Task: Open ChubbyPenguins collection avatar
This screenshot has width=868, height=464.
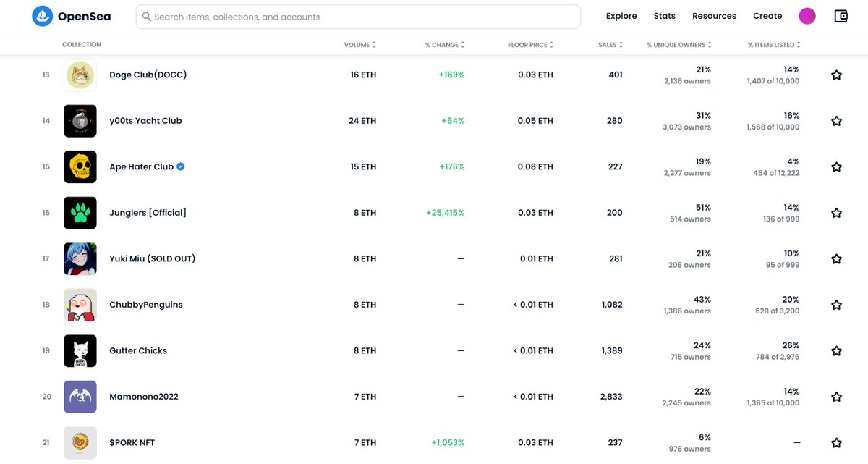Action: (80, 305)
